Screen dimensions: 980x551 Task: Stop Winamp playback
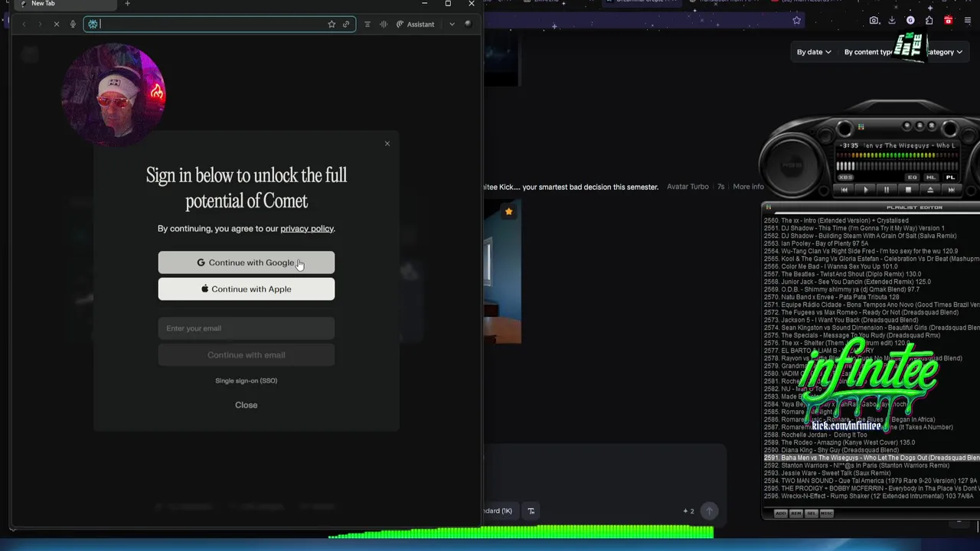[x=908, y=190]
